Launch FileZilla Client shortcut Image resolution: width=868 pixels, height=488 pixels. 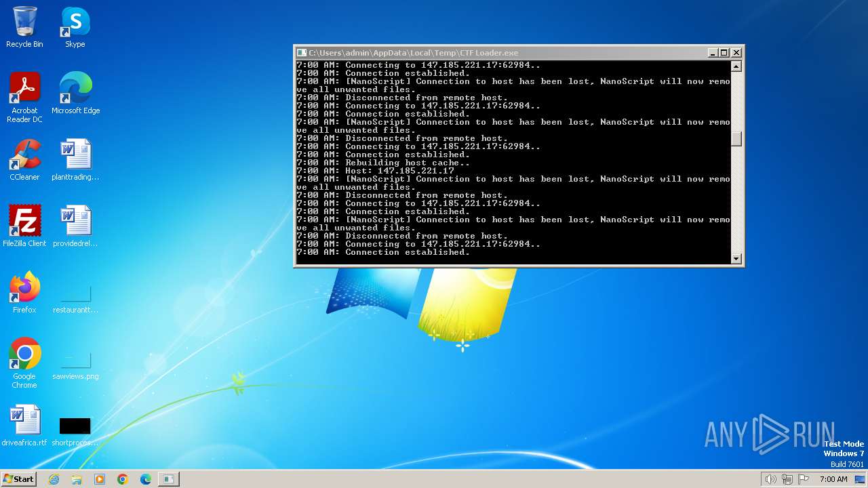click(24, 226)
